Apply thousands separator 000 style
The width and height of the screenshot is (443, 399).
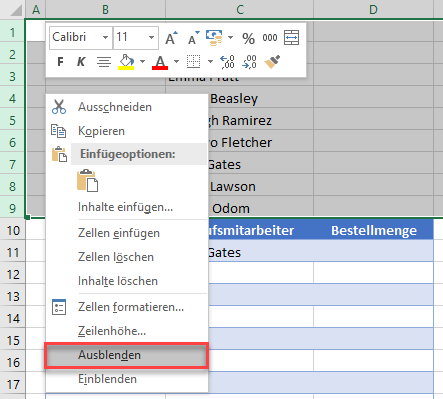pos(270,38)
